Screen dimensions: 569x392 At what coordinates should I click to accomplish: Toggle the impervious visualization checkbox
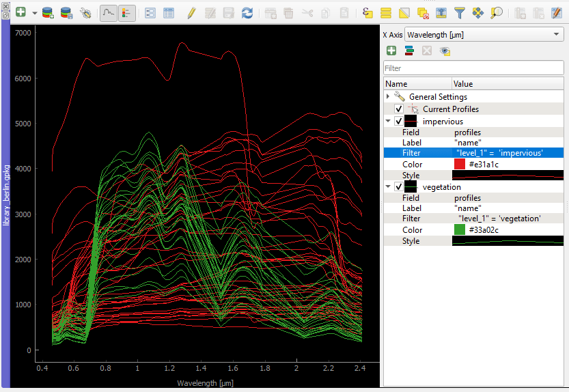(x=399, y=121)
